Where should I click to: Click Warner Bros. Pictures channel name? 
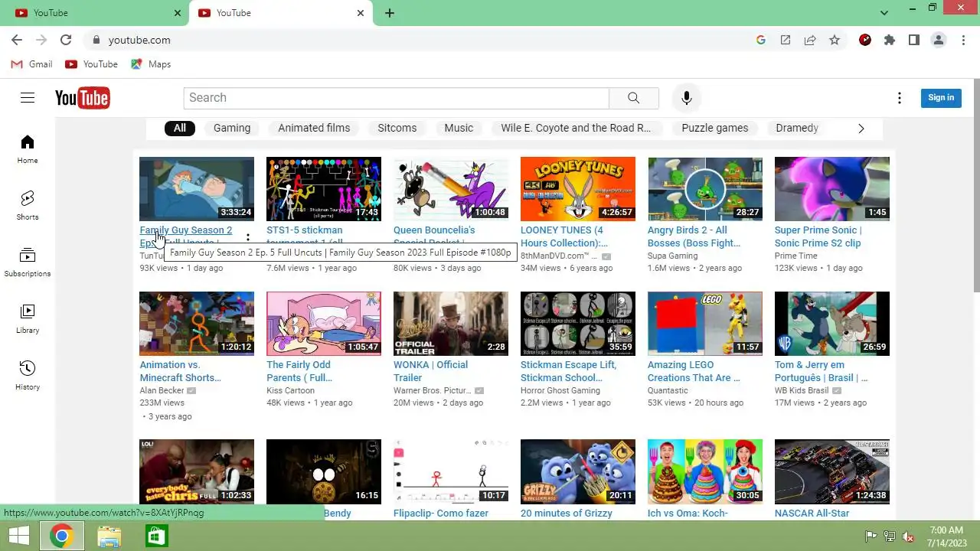432,390
